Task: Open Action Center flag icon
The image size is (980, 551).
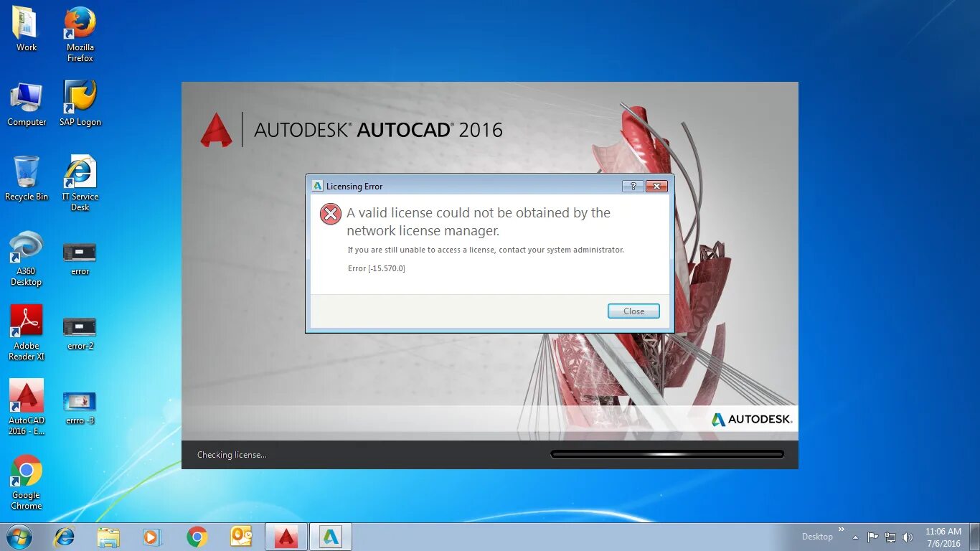Action: click(x=873, y=537)
